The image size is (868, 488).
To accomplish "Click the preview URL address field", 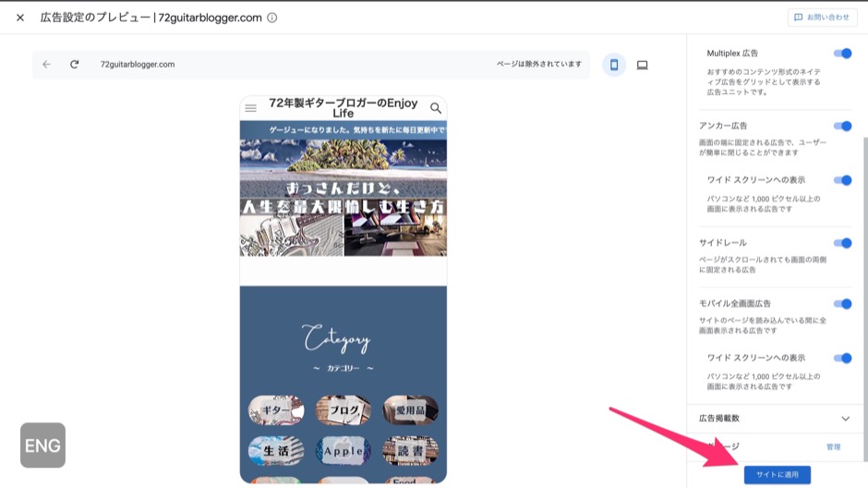I will pyautogui.click(x=277, y=65).
